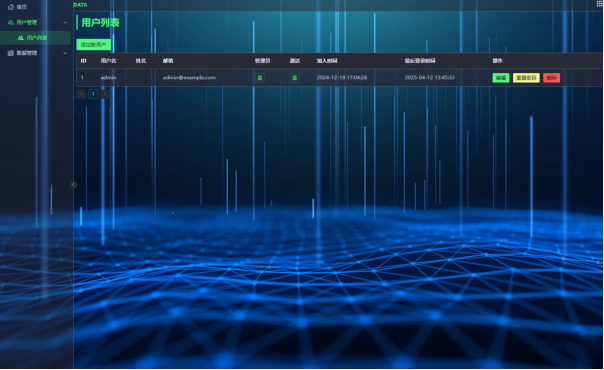Click the 最后登录时间 column header
The image size is (604, 370).
click(420, 61)
